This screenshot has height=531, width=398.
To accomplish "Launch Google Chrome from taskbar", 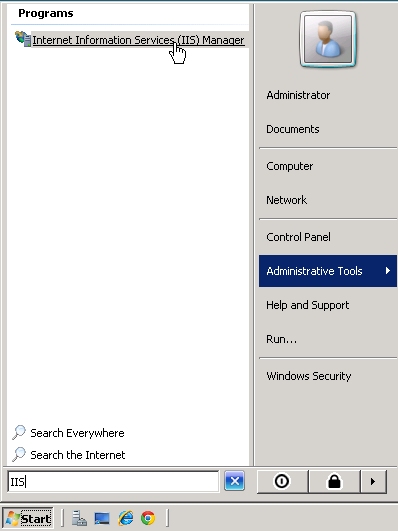I will 148,518.
